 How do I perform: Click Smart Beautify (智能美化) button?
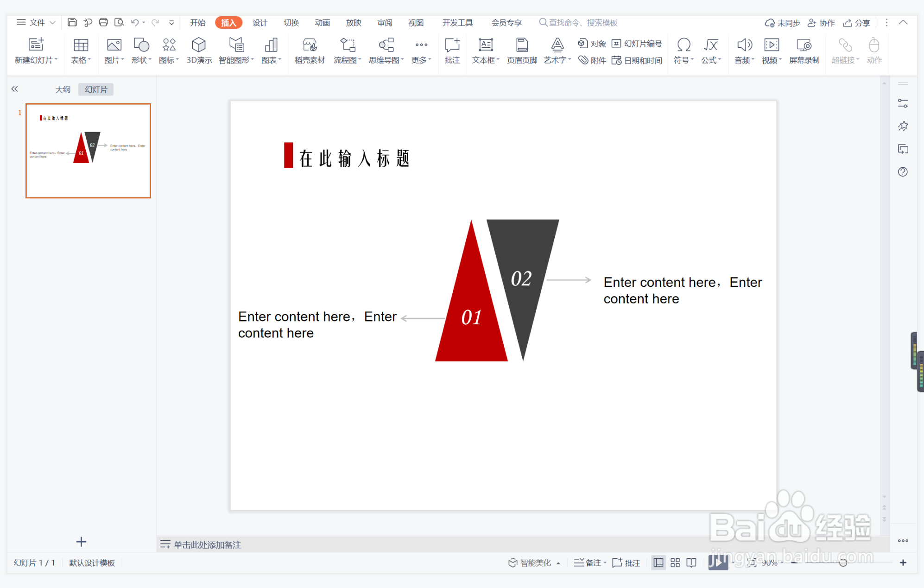coord(530,563)
